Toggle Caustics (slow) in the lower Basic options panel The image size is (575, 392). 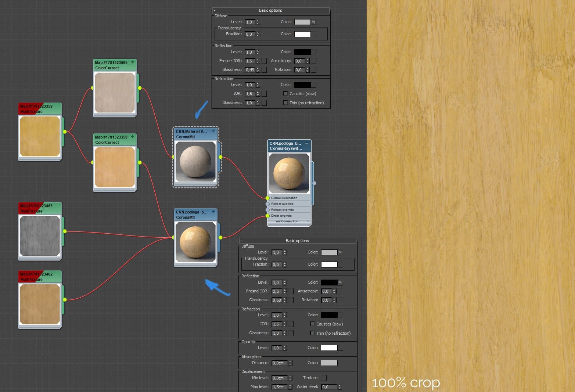[x=312, y=324]
